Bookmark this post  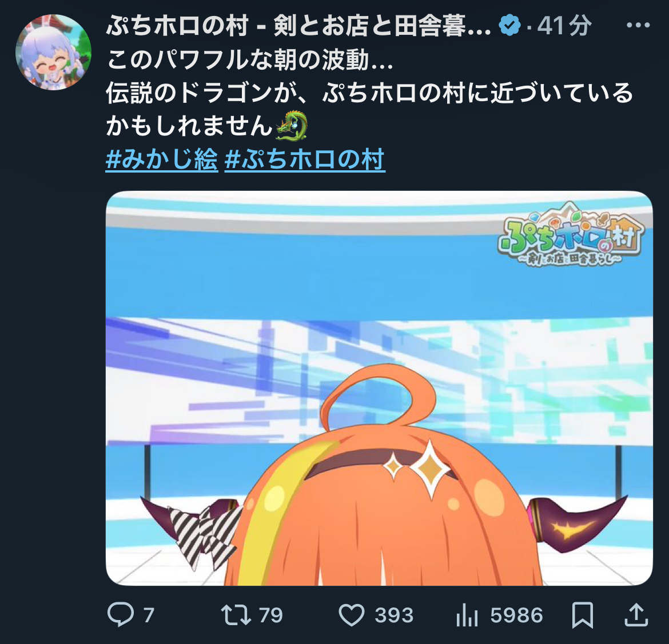tap(583, 615)
